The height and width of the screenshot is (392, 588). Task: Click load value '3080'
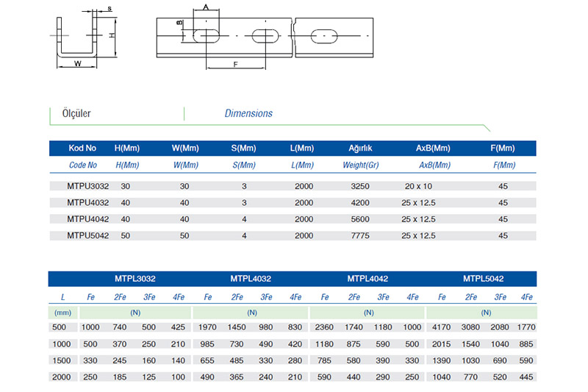pos(470,327)
